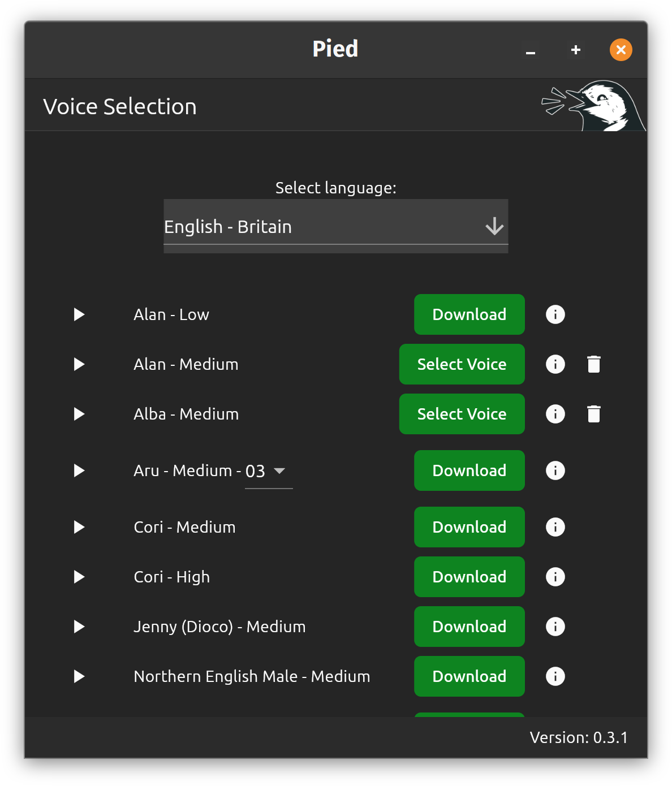
Task: Start downloading Jenny (Dioco) - Medium
Action: (x=469, y=627)
